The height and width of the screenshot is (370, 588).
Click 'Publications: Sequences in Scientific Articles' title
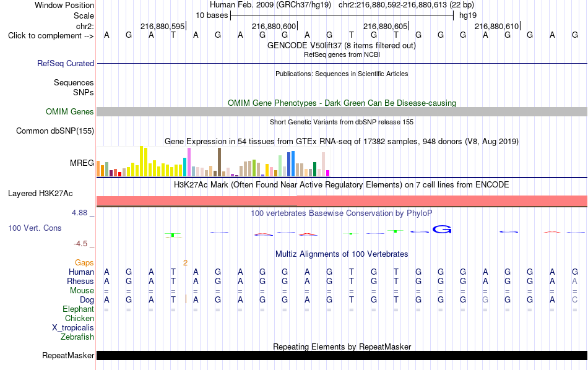point(342,74)
